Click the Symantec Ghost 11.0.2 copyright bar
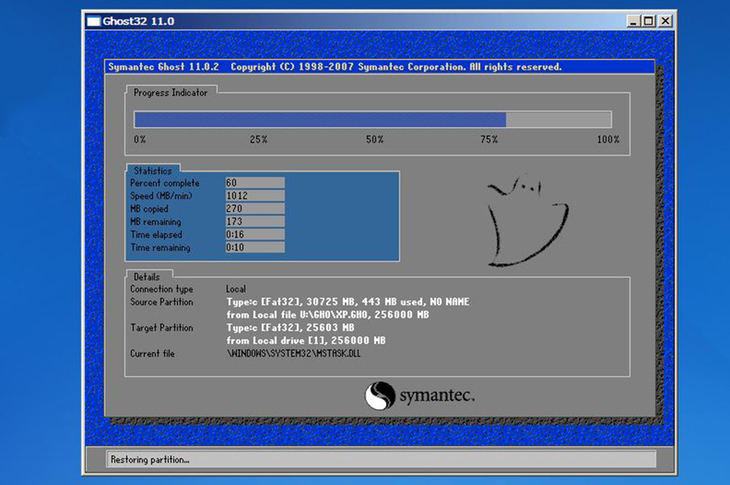The height and width of the screenshot is (485, 730). (379, 67)
